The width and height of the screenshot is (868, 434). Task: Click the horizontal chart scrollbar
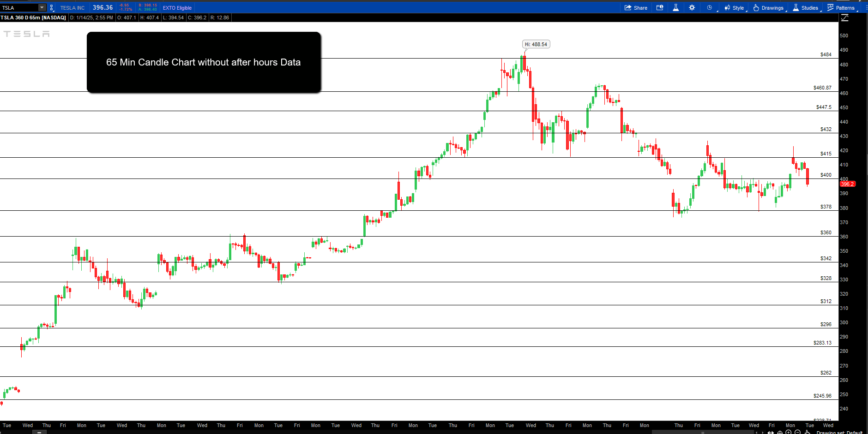point(702,432)
